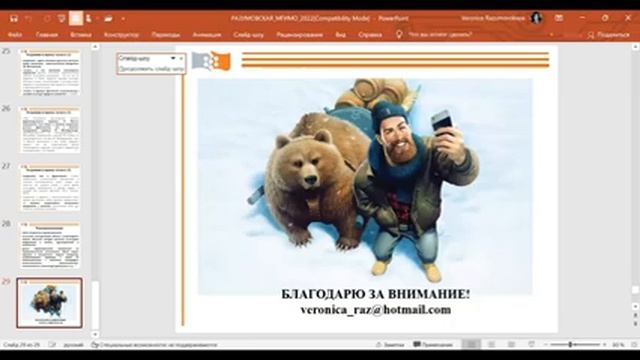Open file folder icon in quick access toolbar
Screen dimensions: 640x360
[108, 19]
